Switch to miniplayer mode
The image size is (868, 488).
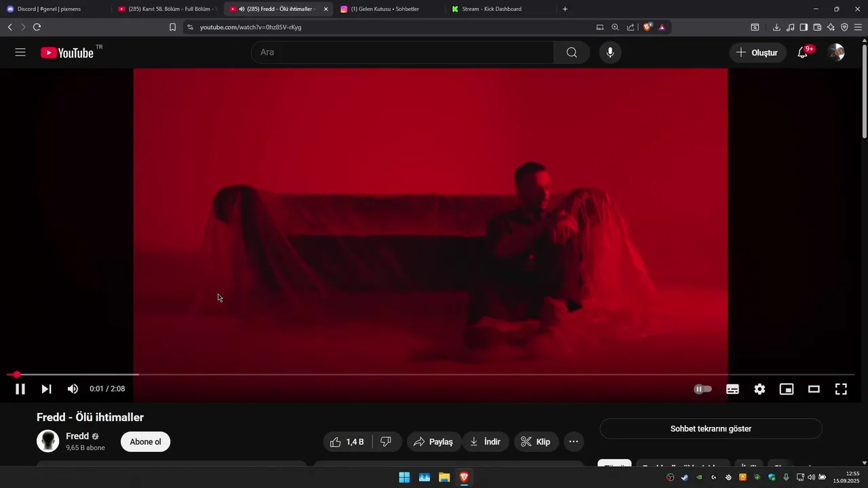787,388
